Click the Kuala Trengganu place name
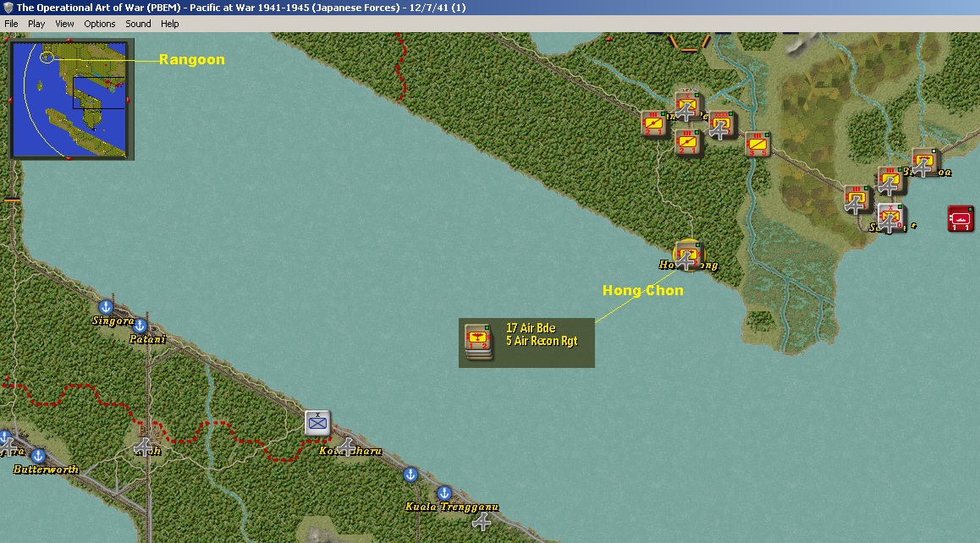980x543 pixels. (451, 507)
